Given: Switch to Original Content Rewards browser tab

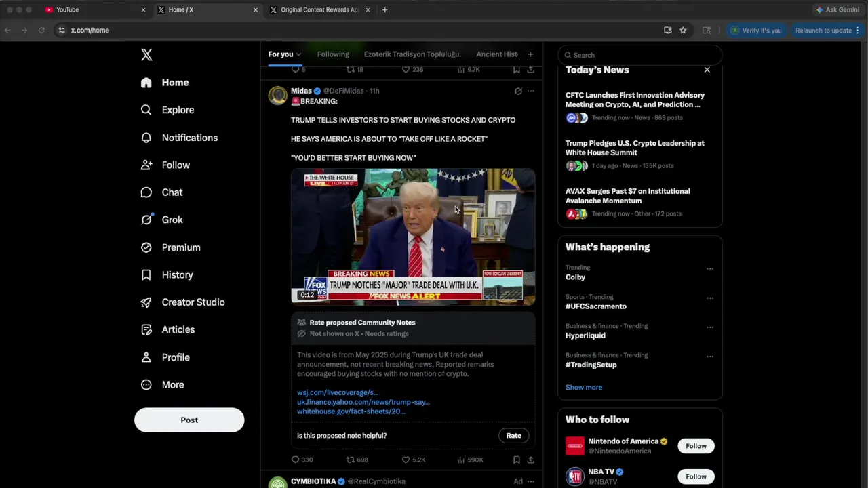Looking at the screenshot, I should coord(319,9).
